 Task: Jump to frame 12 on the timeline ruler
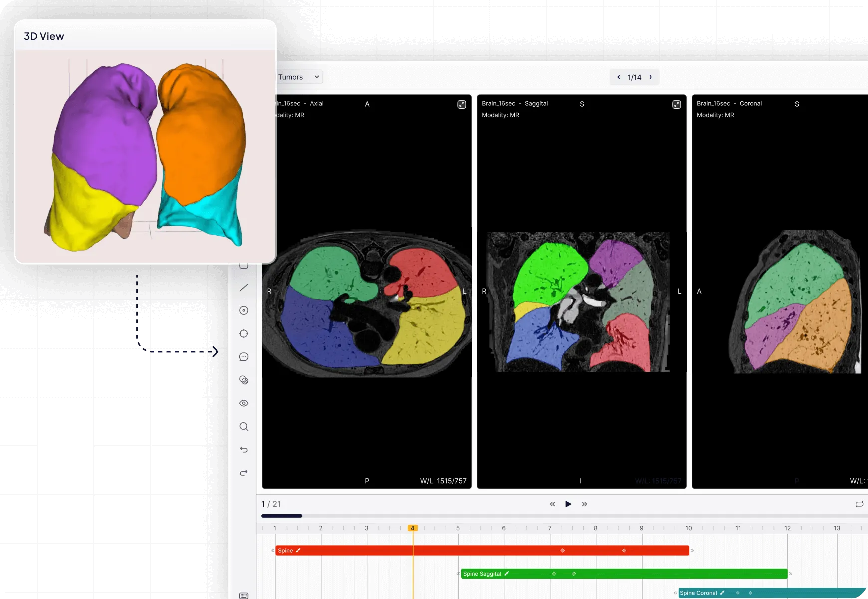pyautogui.click(x=788, y=528)
